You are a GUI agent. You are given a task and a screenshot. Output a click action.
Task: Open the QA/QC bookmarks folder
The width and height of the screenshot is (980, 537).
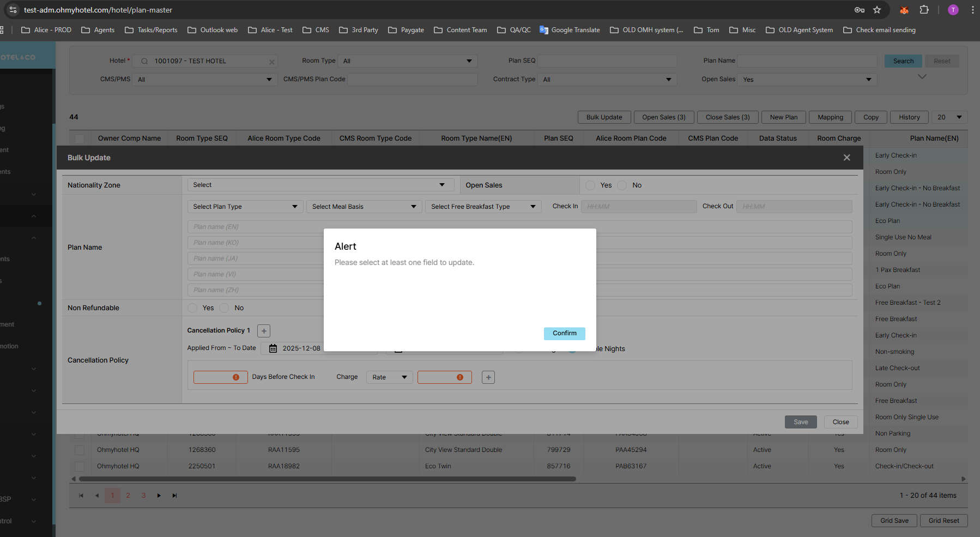514,30
